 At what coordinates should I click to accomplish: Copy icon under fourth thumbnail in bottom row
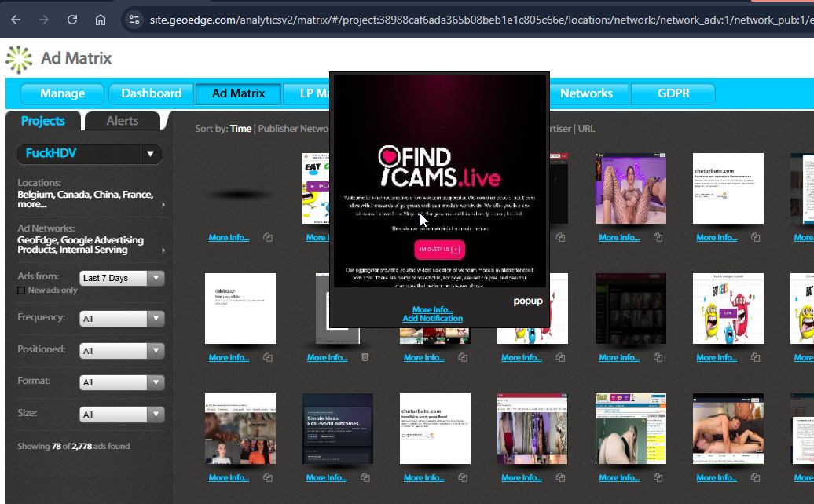(560, 477)
